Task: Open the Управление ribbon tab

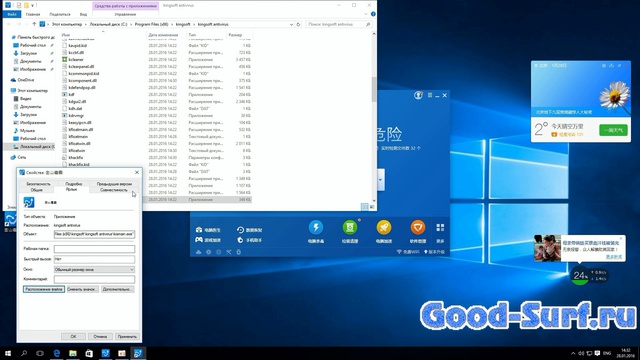Action: [125, 14]
